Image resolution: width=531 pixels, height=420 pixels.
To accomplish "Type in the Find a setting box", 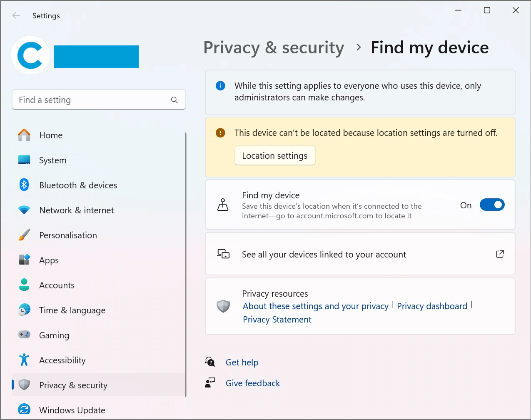I will point(92,100).
